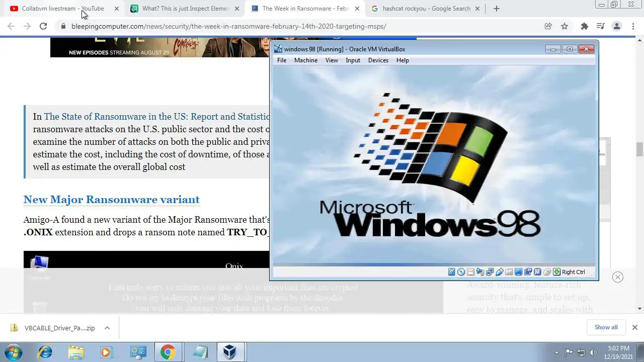Click the USB devices icon in VirtualBox status bar
This screenshot has height=362, width=644.
499,272
